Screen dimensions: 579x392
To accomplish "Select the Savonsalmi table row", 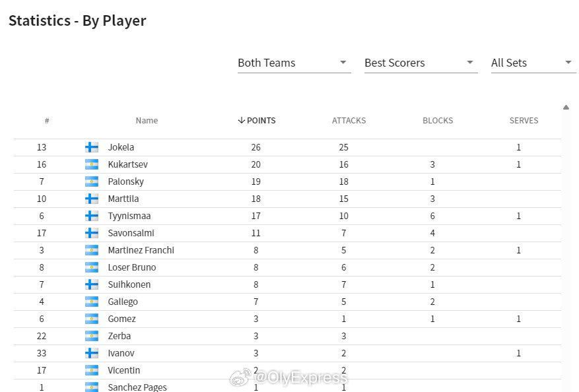I will point(287,233).
